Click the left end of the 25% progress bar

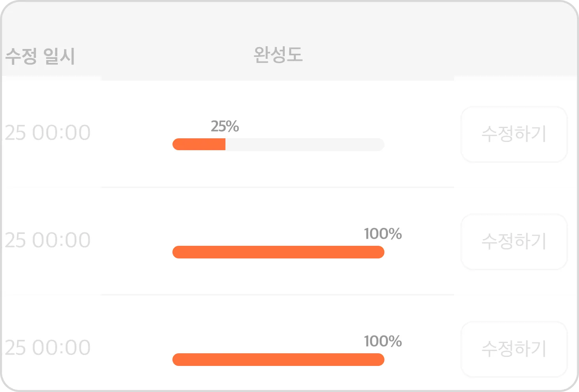tap(177, 144)
